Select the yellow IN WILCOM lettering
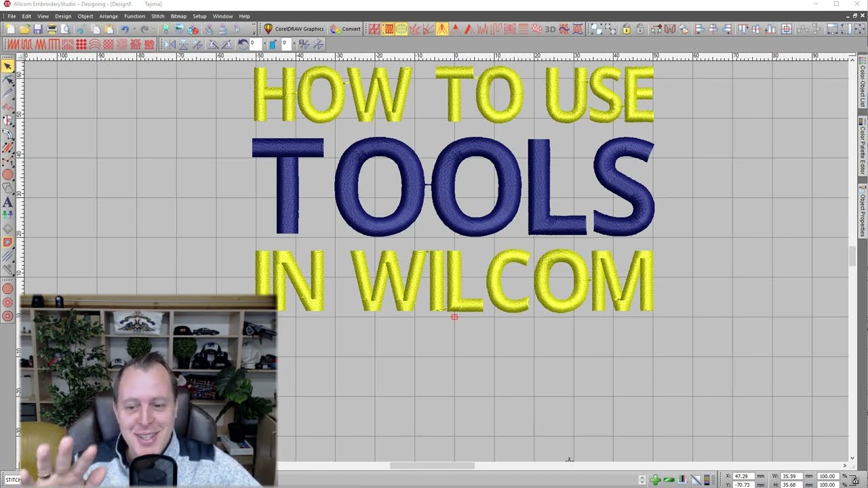The width and height of the screenshot is (868, 488). [453, 280]
